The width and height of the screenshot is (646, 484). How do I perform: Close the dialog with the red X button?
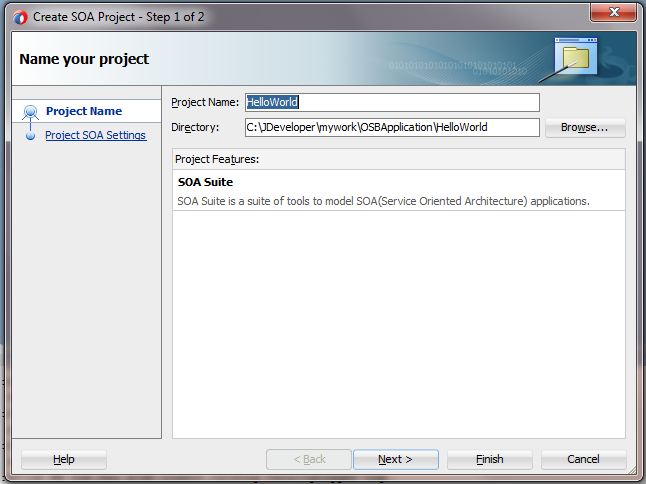pyautogui.click(x=613, y=12)
